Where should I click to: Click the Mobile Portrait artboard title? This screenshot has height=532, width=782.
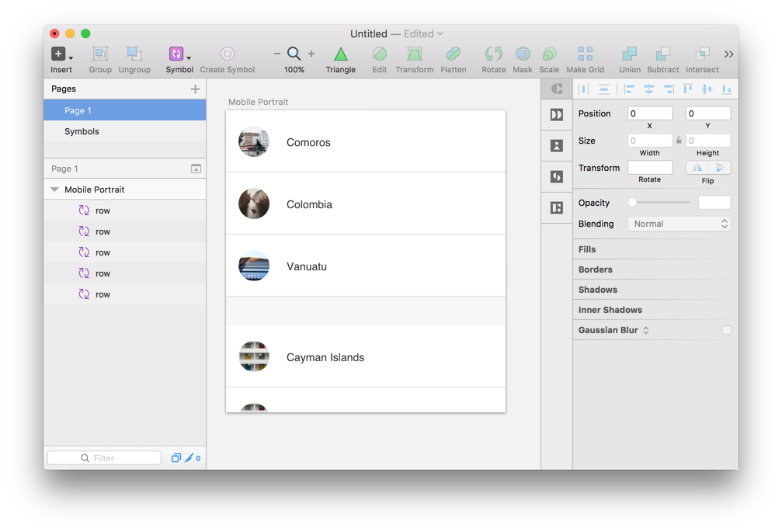[x=258, y=102]
